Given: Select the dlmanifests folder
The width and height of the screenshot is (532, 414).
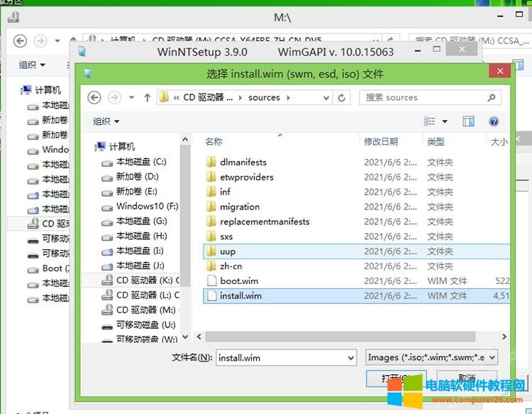Looking at the screenshot, I should (356, 163).
